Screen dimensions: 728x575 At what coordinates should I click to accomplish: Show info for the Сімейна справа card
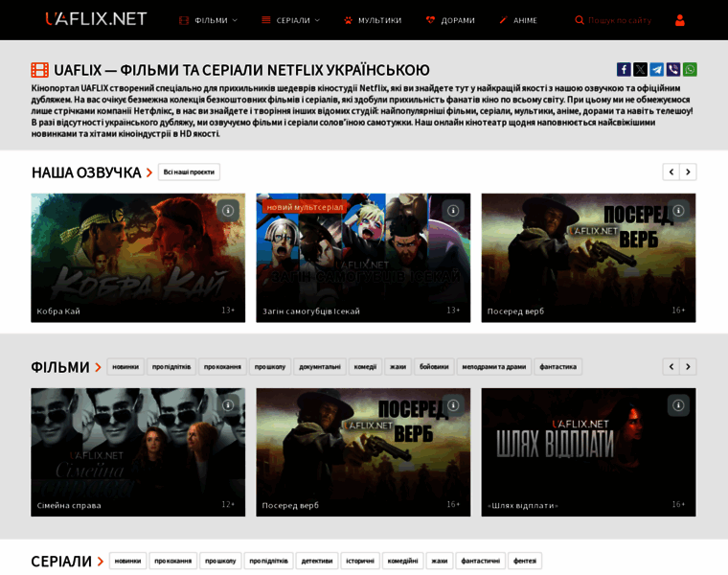click(x=228, y=405)
